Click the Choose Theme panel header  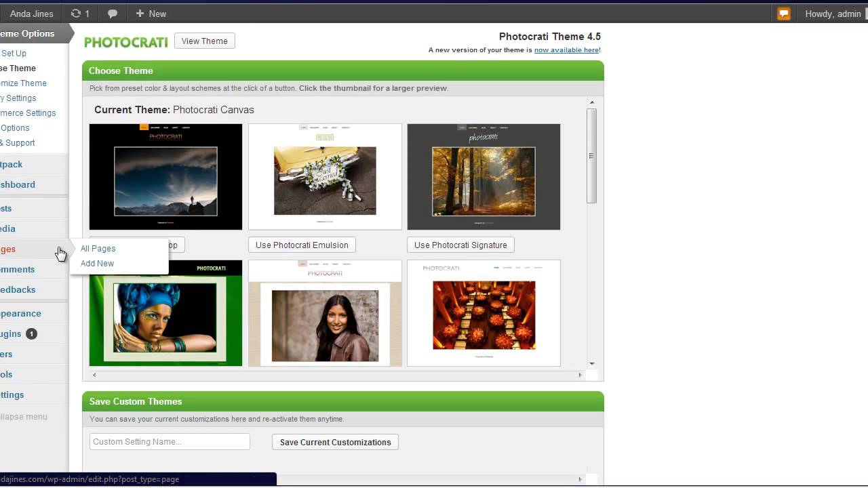tap(343, 70)
